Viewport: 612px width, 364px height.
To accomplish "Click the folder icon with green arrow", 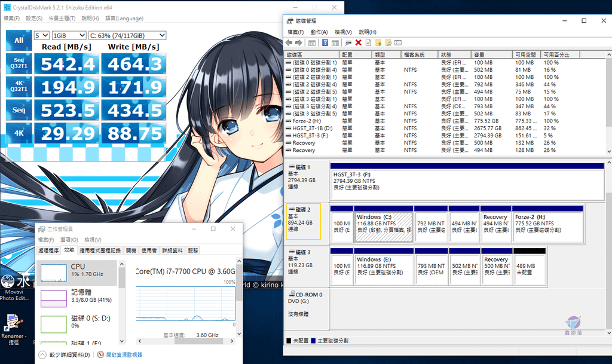I will click(x=378, y=42).
